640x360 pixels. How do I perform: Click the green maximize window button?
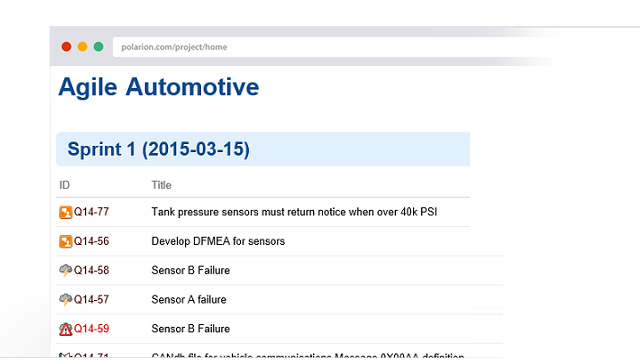tap(98, 47)
